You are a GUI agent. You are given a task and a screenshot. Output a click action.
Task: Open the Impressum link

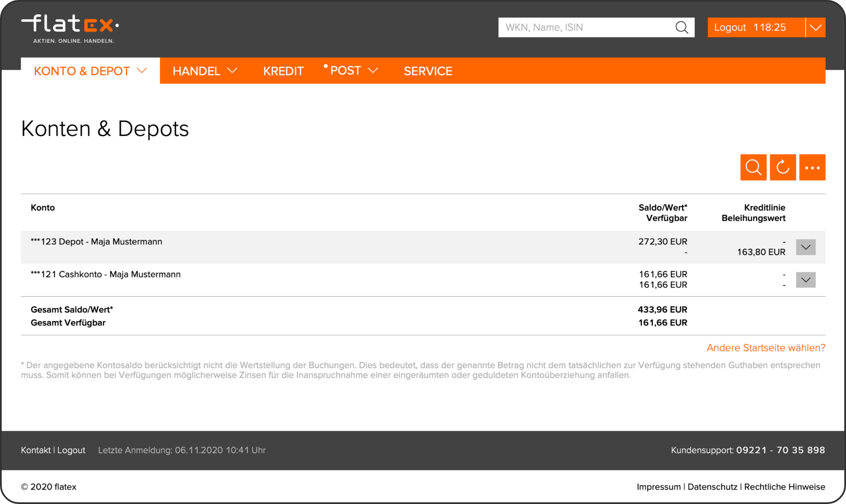(x=658, y=487)
